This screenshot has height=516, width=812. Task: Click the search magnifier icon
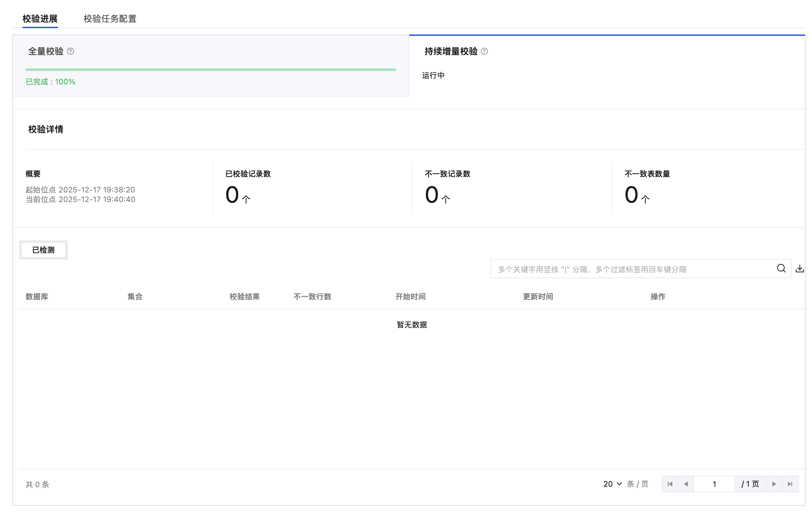781,268
